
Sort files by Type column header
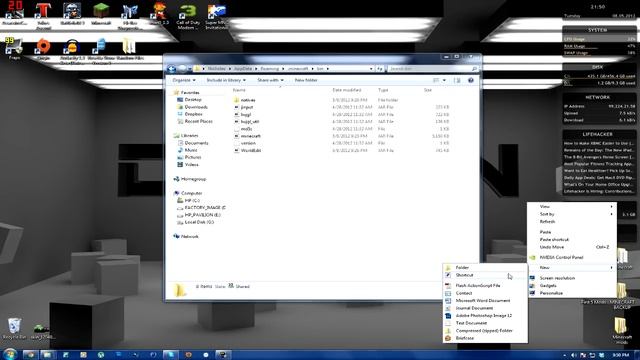[383, 90]
